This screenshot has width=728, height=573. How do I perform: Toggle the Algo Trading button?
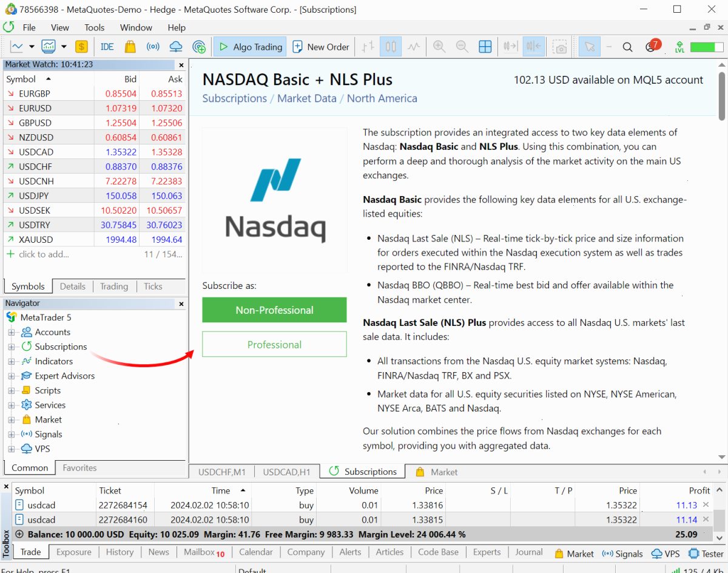pyautogui.click(x=250, y=47)
